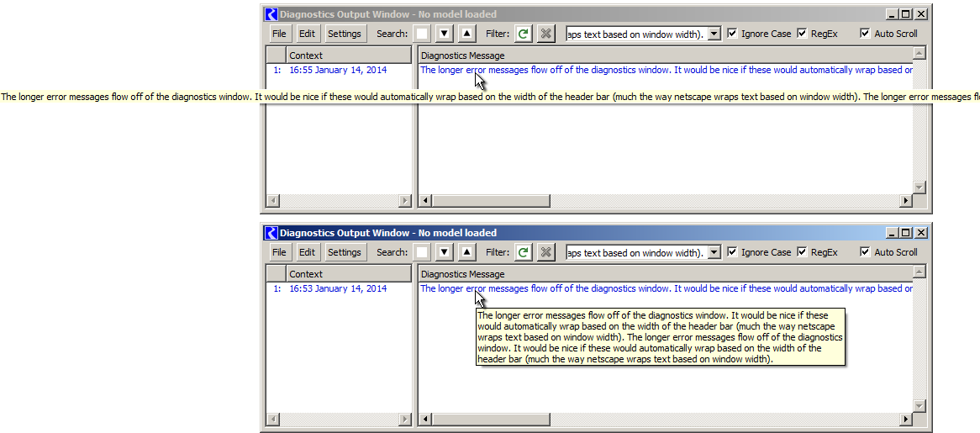Viewport: 980px width, 433px height.
Task: Click vertical scroll down arrow in top window
Action: [919, 187]
